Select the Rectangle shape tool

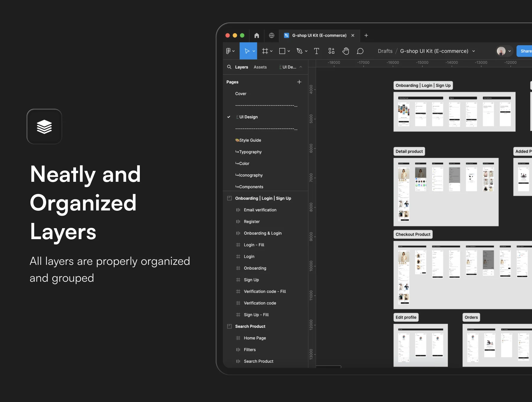tap(282, 51)
